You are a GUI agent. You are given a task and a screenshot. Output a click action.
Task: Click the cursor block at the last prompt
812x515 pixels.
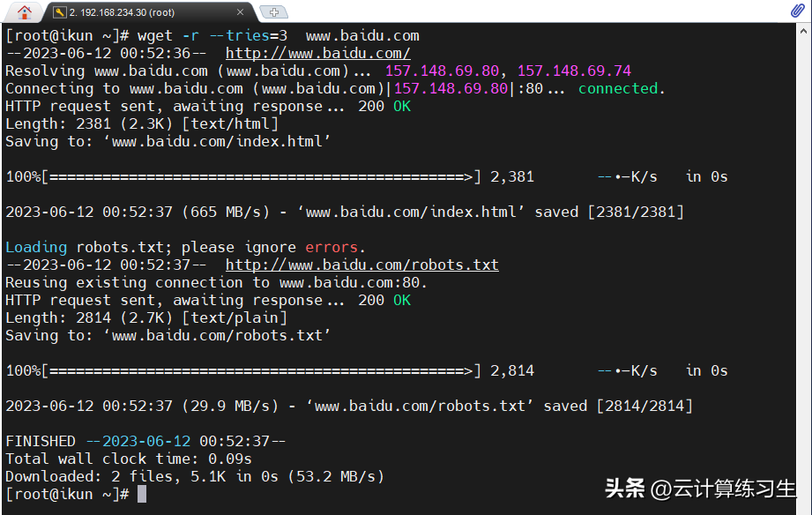[142, 494]
